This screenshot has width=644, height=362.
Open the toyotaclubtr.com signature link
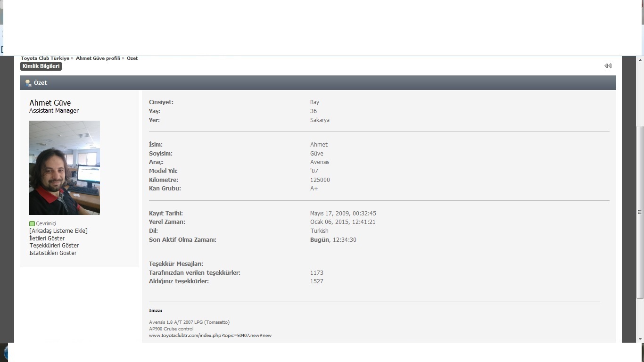[210, 336]
